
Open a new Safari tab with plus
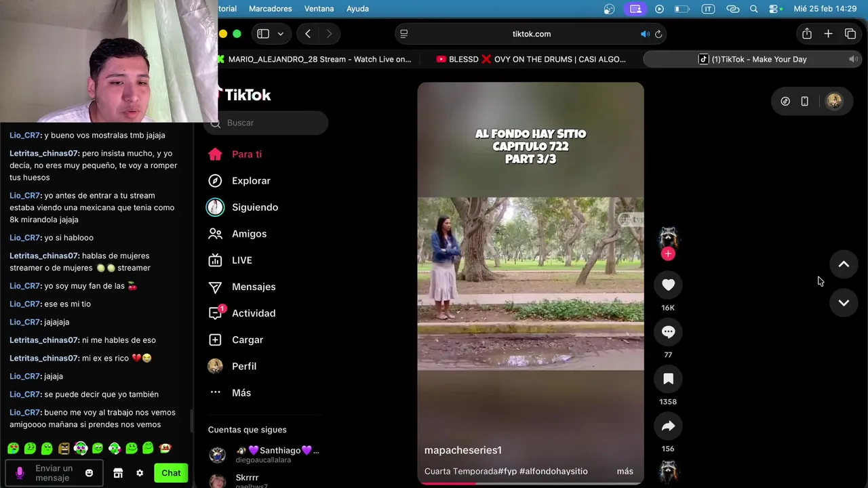pos(828,34)
